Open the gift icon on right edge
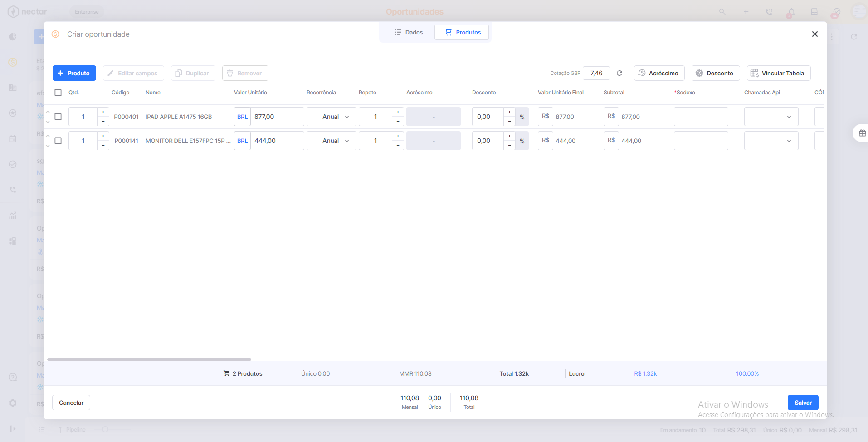This screenshot has height=442, width=868. coord(862,133)
